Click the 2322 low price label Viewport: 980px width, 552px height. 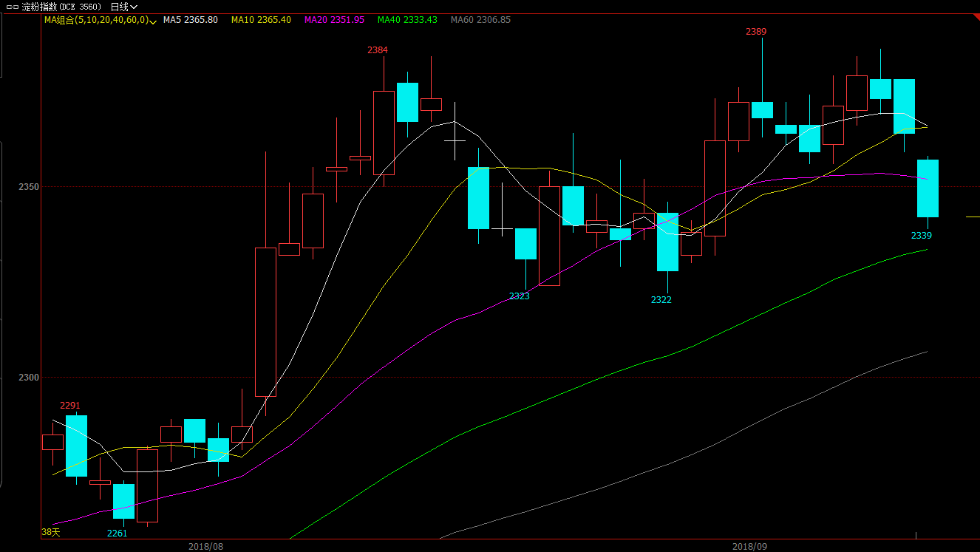click(661, 299)
